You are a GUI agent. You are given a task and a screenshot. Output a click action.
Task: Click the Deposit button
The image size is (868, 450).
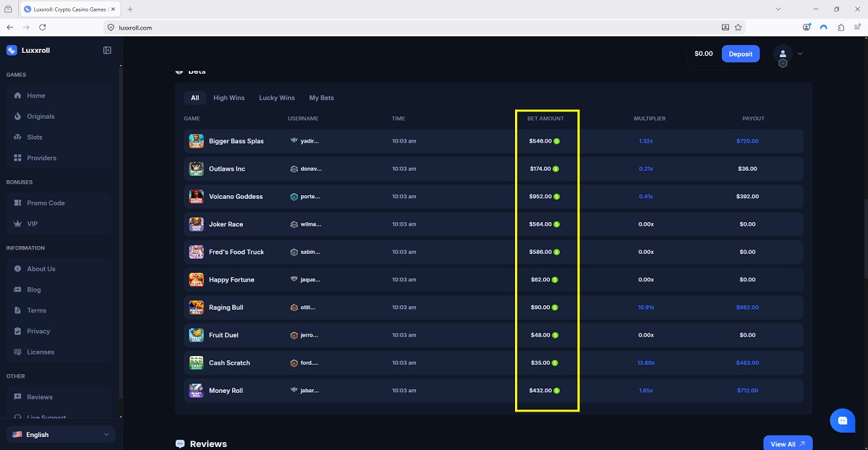coord(741,54)
